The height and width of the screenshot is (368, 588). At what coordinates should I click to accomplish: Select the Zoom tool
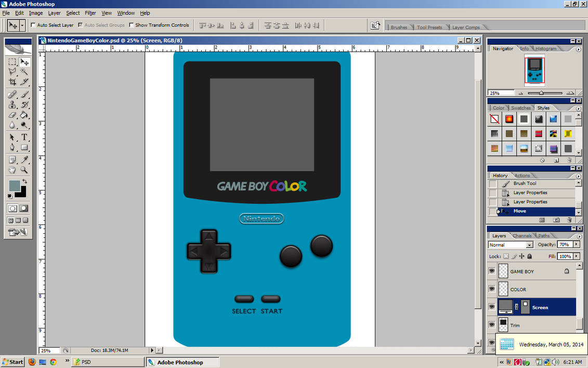[24, 170]
